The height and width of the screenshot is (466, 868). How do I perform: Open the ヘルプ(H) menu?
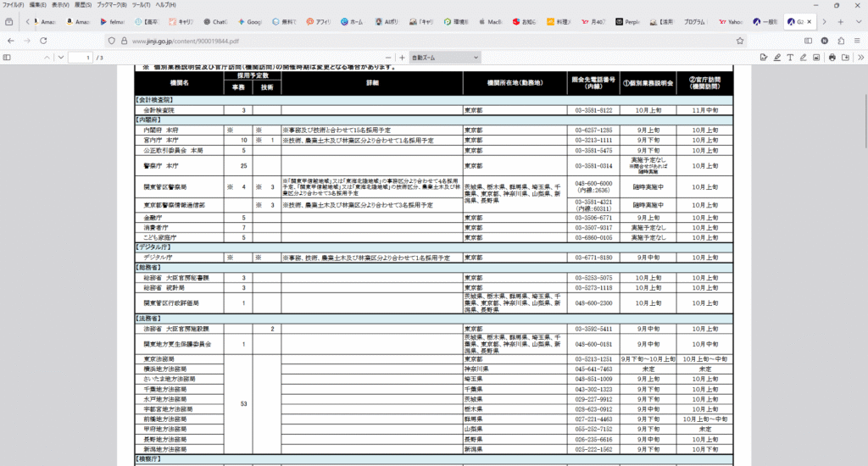tap(165, 5)
